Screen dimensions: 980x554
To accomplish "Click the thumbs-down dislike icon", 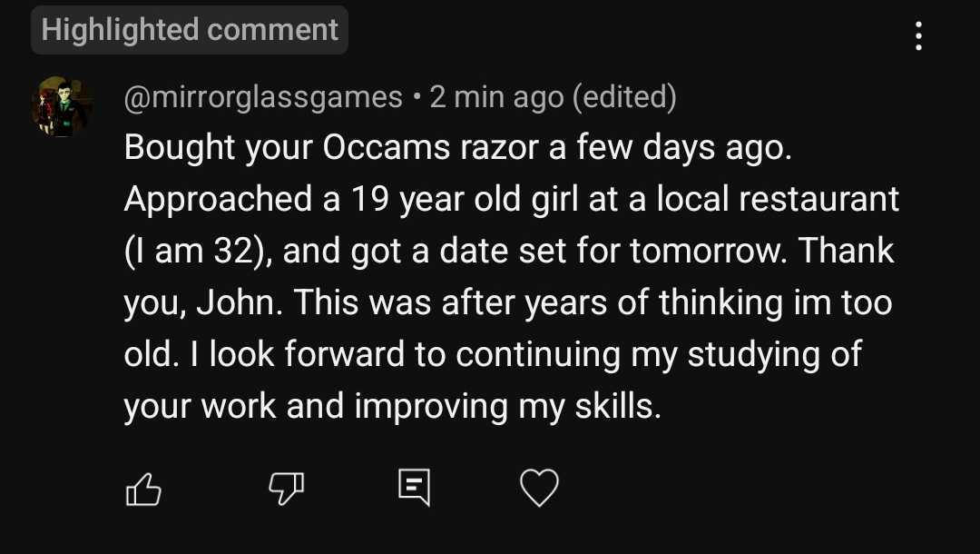I will [285, 490].
